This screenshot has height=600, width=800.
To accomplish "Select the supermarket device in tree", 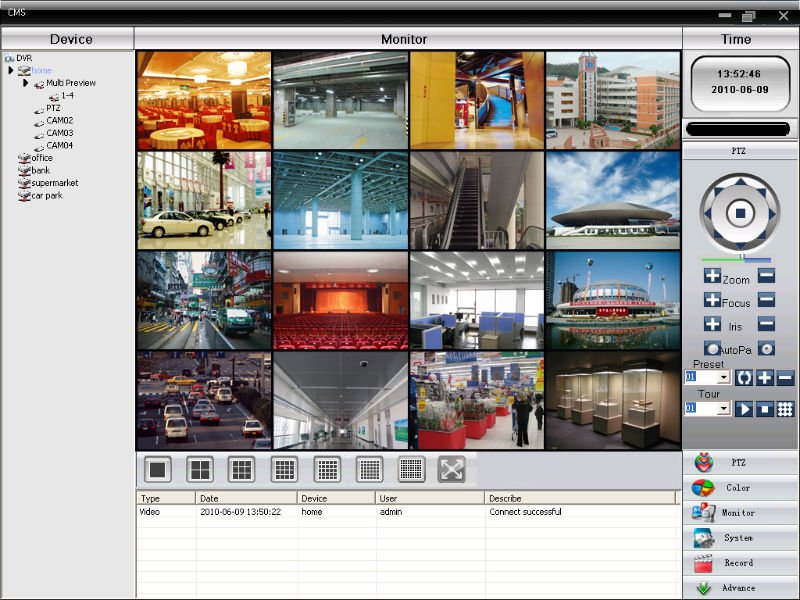I will click(54, 183).
